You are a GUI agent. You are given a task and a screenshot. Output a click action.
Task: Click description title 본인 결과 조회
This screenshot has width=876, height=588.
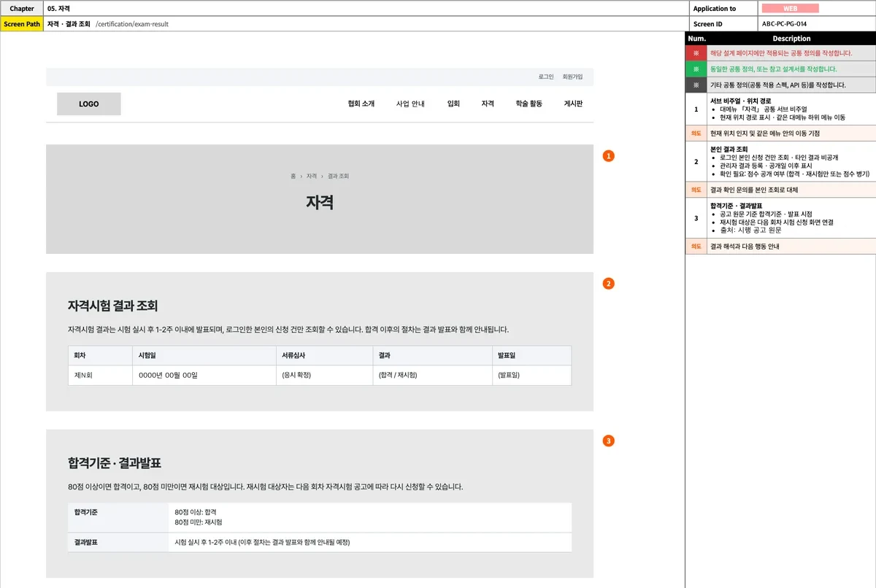click(729, 149)
